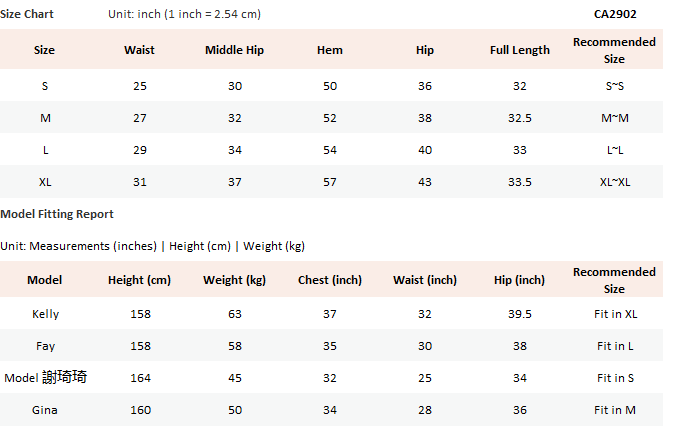Click the 'Fit in XL' cell
The height and width of the screenshot is (440, 673).
[x=615, y=314]
